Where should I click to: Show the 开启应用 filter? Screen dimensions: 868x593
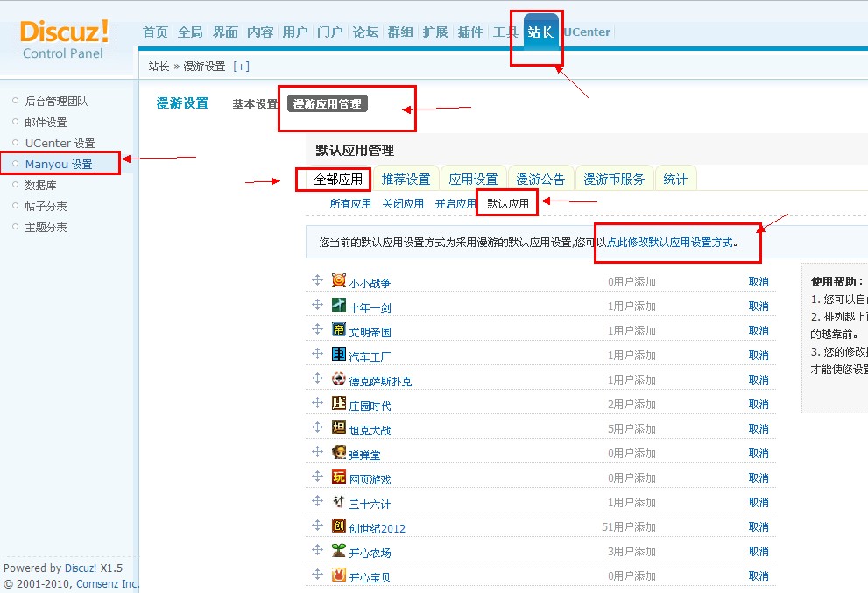[x=455, y=204]
